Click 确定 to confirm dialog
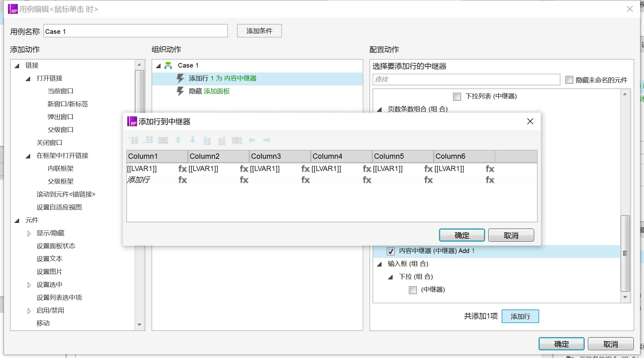Image resolution: width=644 pixels, height=358 pixels. tap(462, 235)
